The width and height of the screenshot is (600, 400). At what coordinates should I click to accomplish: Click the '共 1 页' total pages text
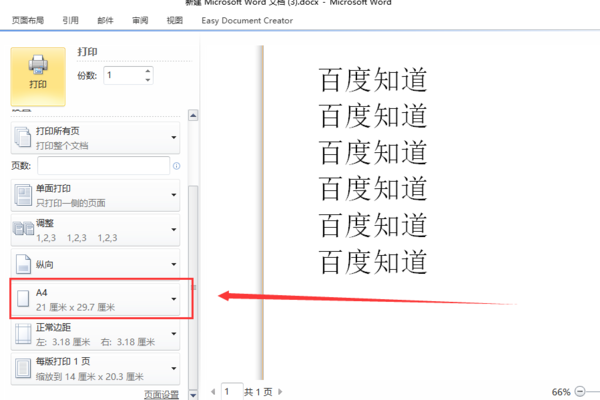[258, 392]
